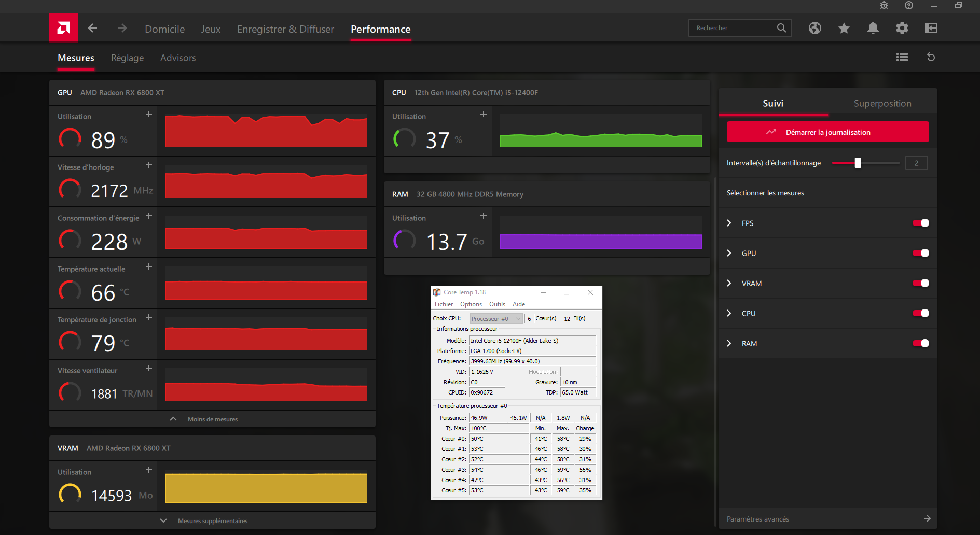
Task: Click plus icon beside Consommation d'énergie
Action: pyautogui.click(x=149, y=216)
